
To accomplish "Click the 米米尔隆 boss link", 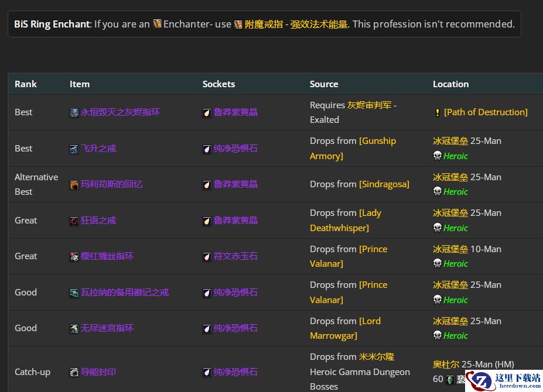I will (x=377, y=357).
